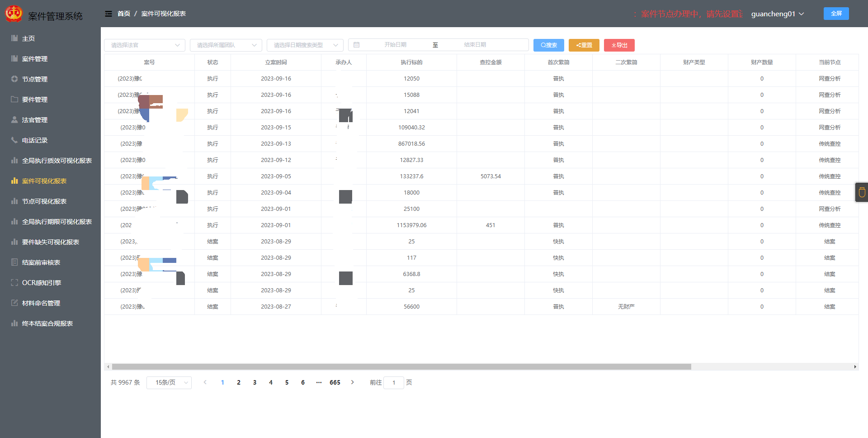The height and width of the screenshot is (438, 868).
Task: Click the 全局执行期限可视化报表 chart icon
Action: coord(14,222)
